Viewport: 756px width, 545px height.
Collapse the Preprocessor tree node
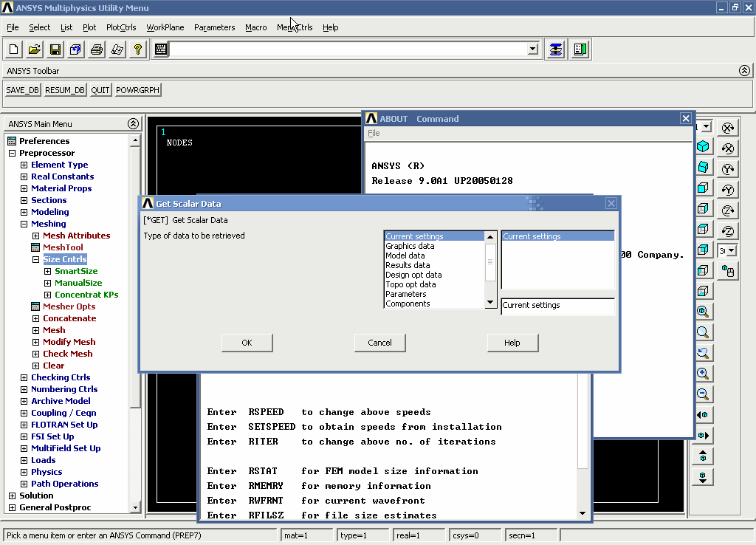click(x=12, y=153)
